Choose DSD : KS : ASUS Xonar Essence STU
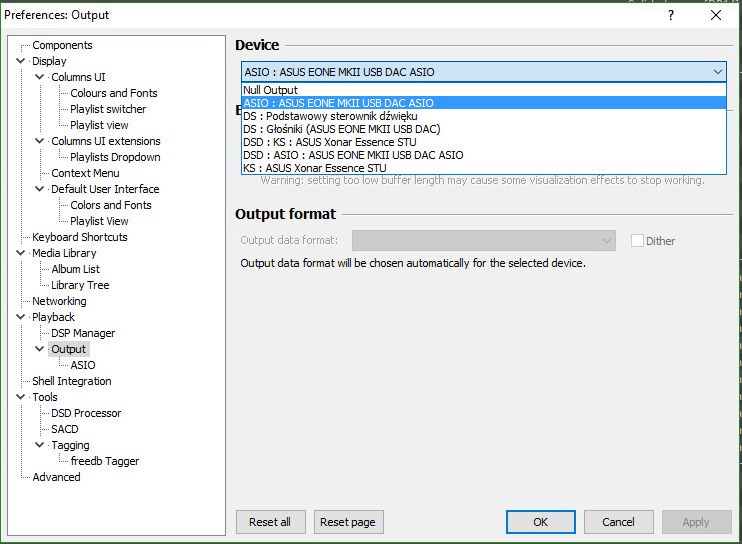 [484, 142]
